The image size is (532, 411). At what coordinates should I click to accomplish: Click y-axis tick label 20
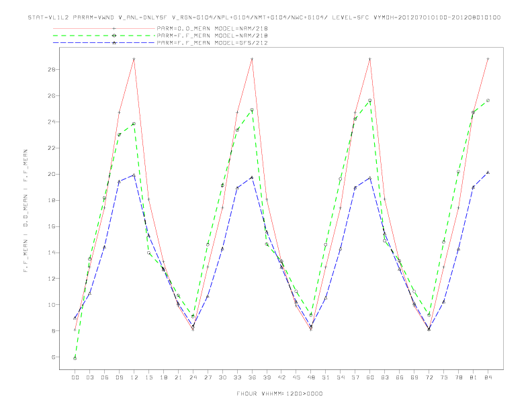coord(51,175)
